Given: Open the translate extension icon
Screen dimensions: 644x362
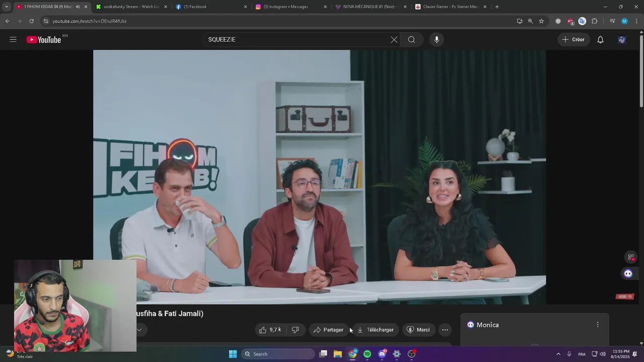Looking at the screenshot, I should point(582,21).
